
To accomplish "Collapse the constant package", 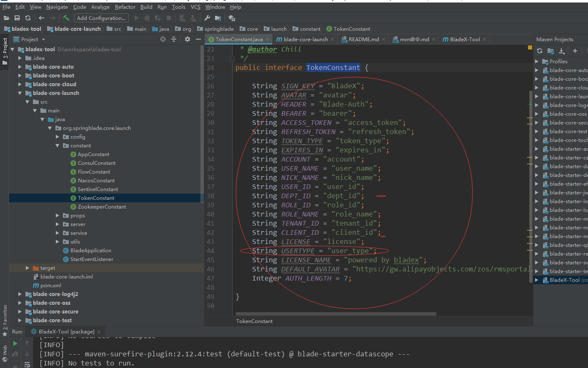I will pos(58,145).
